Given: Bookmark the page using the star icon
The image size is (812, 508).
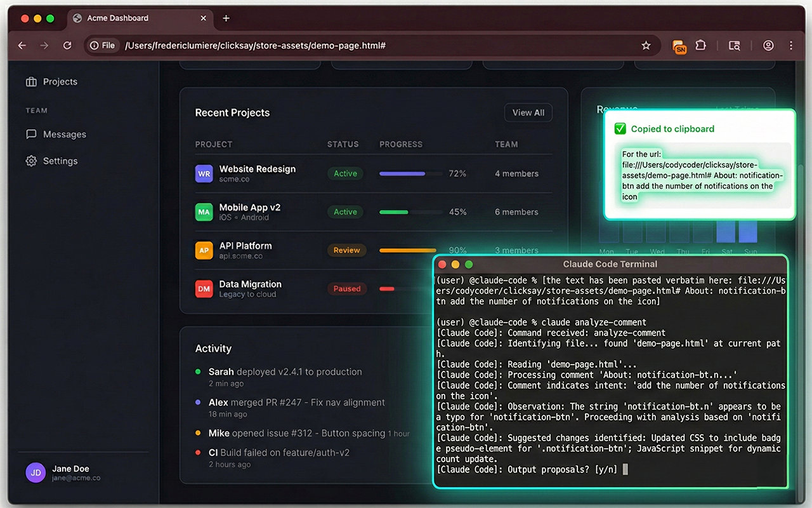Looking at the screenshot, I should (646, 46).
